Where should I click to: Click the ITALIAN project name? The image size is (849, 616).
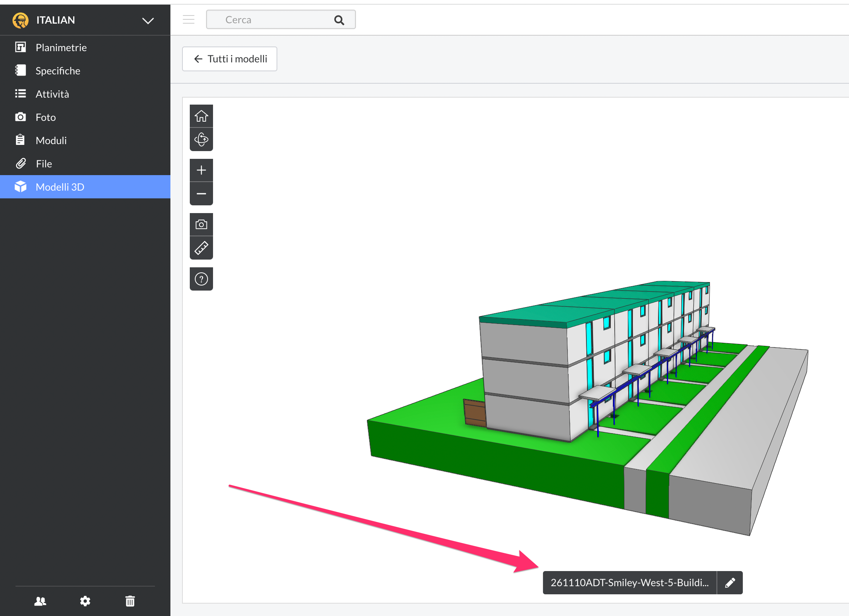point(56,20)
